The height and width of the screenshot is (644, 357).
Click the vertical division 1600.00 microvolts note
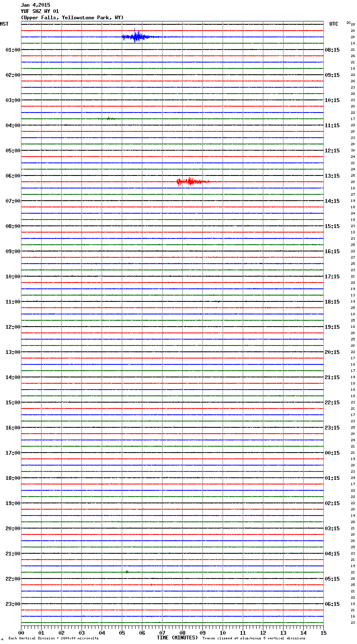pyautogui.click(x=54, y=639)
